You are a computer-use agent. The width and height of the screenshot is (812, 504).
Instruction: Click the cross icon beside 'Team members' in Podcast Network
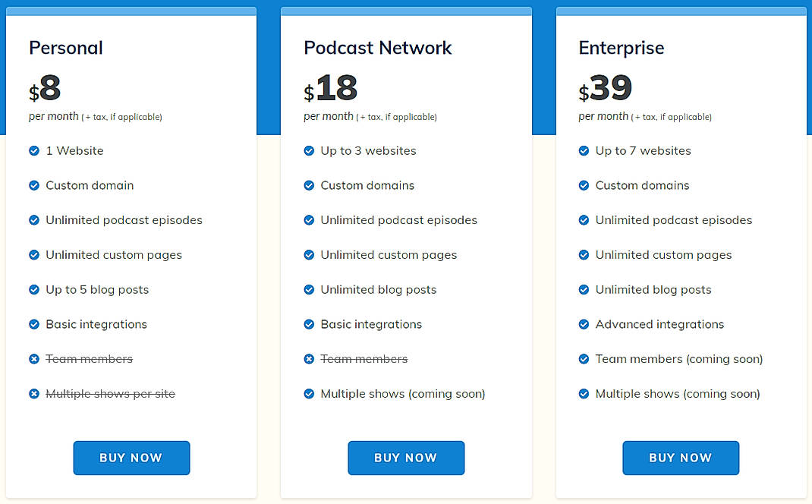[309, 358]
